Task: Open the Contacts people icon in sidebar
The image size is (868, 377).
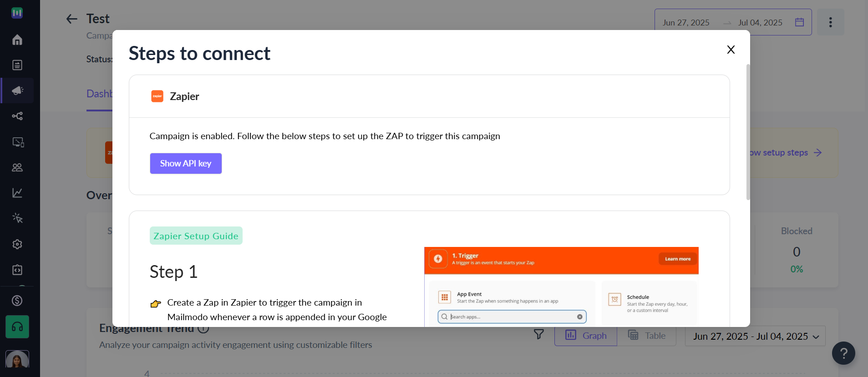Action: [17, 167]
